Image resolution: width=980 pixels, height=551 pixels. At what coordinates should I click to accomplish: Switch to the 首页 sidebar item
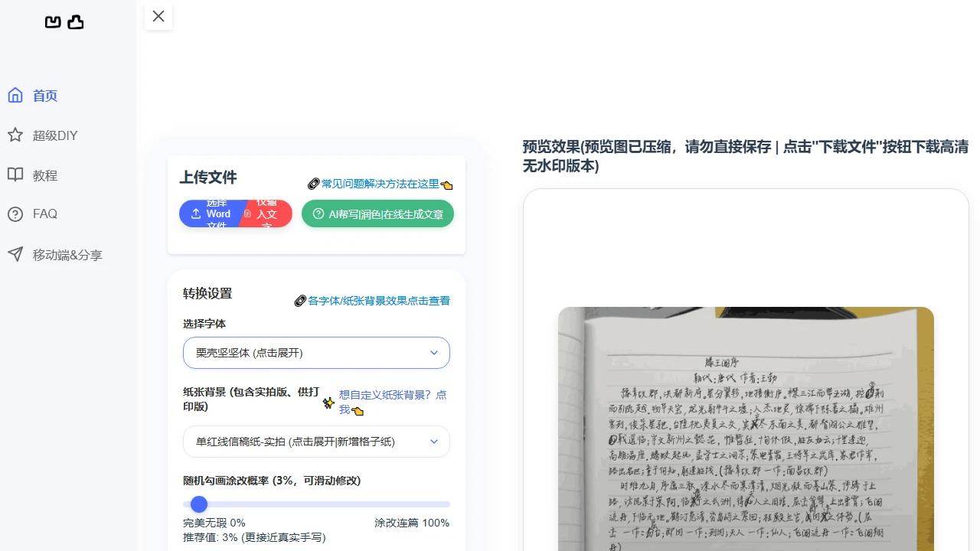coord(44,95)
